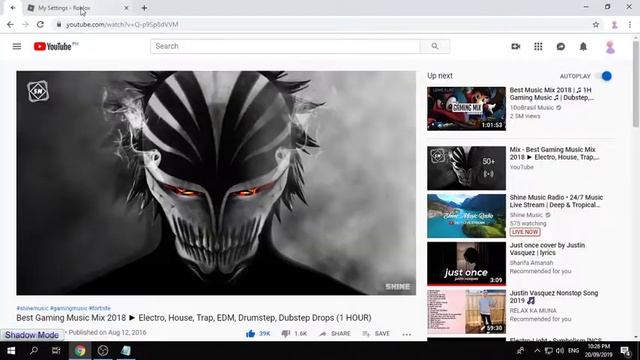This screenshot has height=360, width=640.
Task: Open Windows taskbar search
Action: pyautogui.click(x=34, y=351)
